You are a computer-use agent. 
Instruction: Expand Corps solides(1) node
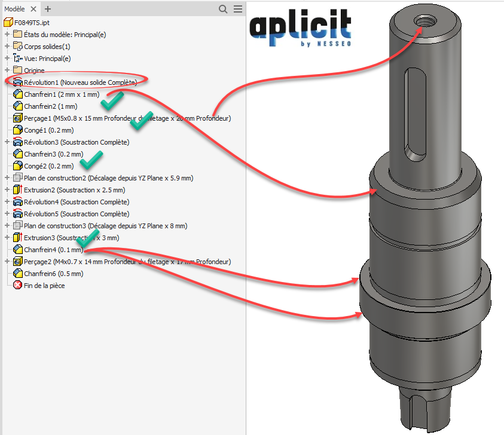pos(7,46)
